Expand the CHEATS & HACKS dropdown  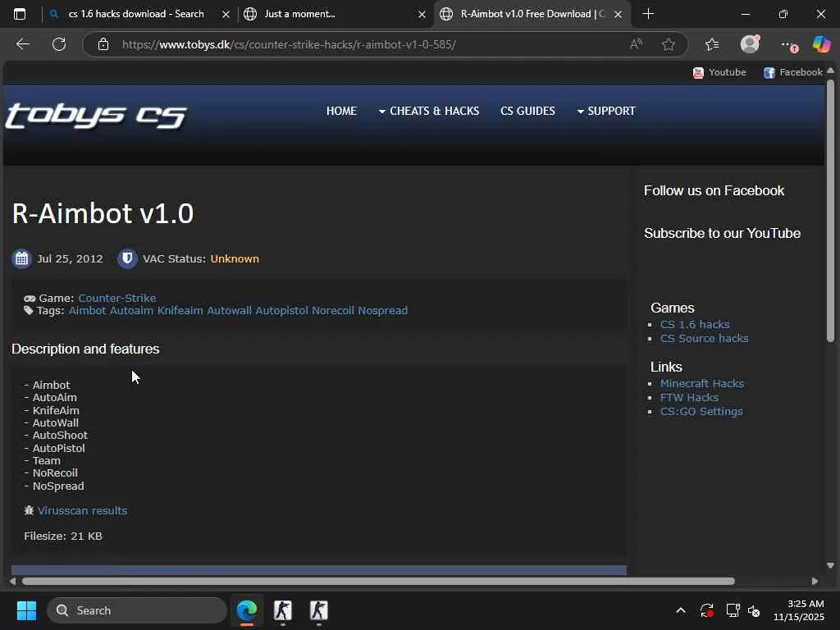[429, 111]
